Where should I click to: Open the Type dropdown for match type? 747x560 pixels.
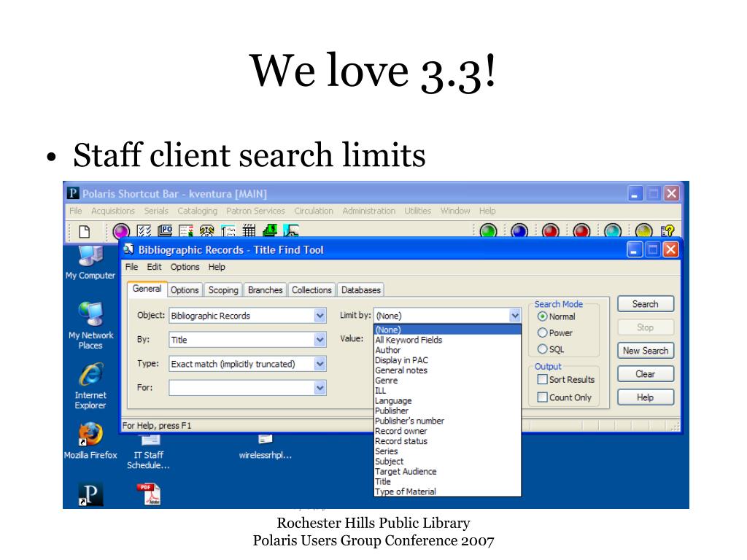click(320, 364)
